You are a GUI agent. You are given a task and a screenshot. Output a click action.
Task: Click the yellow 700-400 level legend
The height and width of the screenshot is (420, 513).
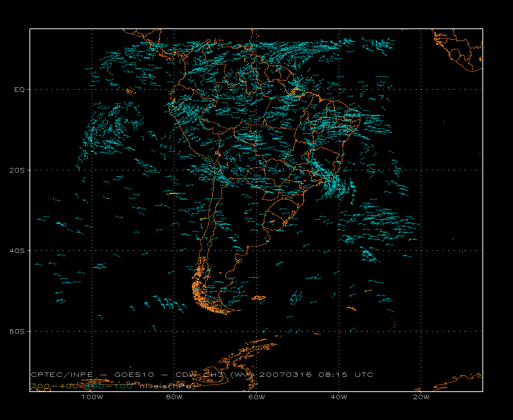[x=54, y=386]
